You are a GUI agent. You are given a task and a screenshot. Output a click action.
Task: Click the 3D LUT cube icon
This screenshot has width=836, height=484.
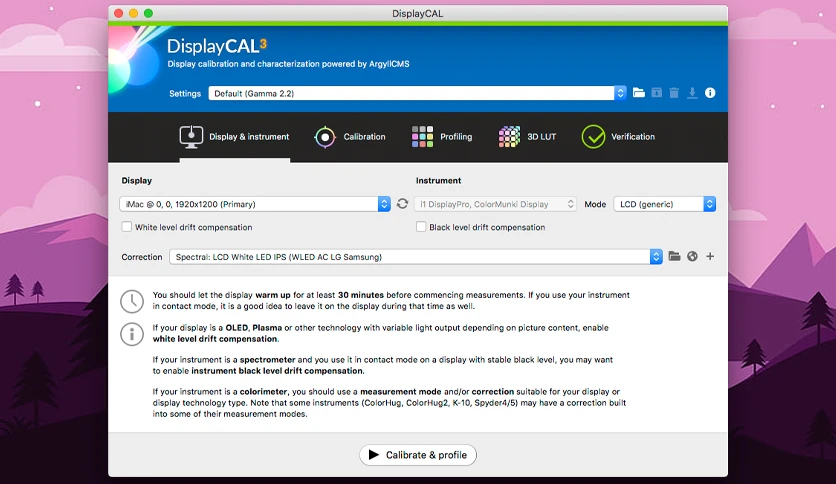pyautogui.click(x=509, y=136)
